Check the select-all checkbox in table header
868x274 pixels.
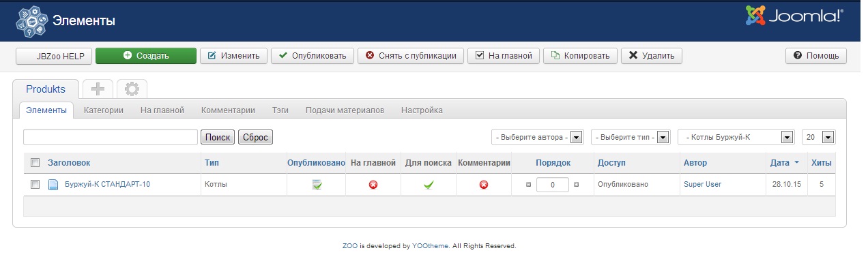click(35, 163)
